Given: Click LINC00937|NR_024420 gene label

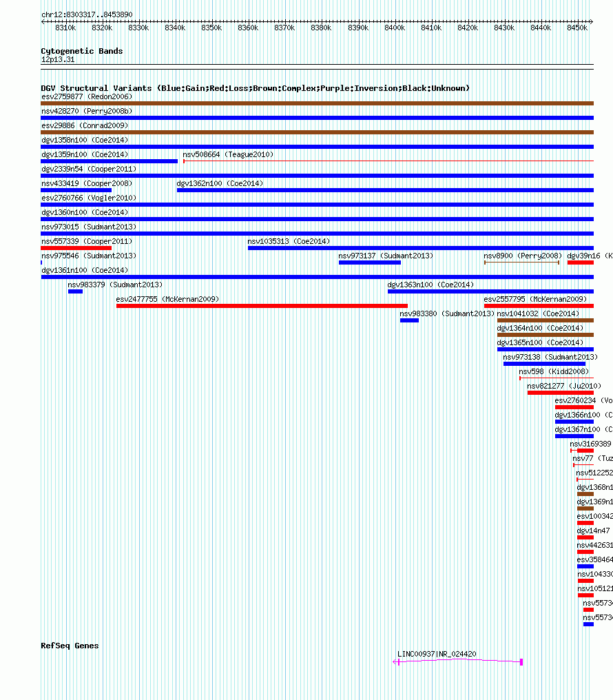Looking at the screenshot, I should pyautogui.click(x=437, y=654).
